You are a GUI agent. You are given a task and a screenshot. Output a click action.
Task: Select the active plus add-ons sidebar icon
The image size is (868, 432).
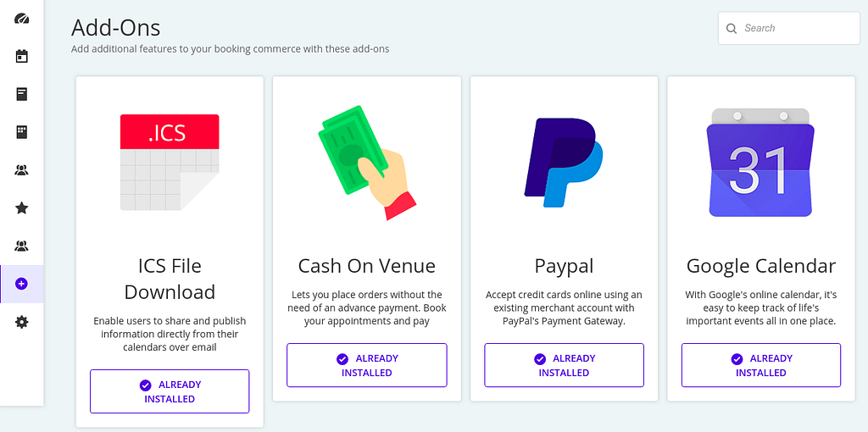pos(22,284)
